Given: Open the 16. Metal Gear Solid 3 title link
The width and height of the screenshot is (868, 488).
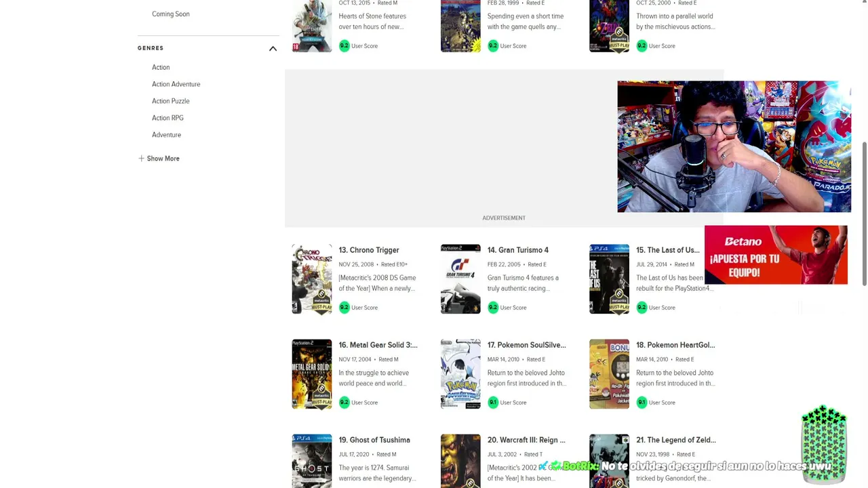Looking at the screenshot, I should [x=378, y=345].
